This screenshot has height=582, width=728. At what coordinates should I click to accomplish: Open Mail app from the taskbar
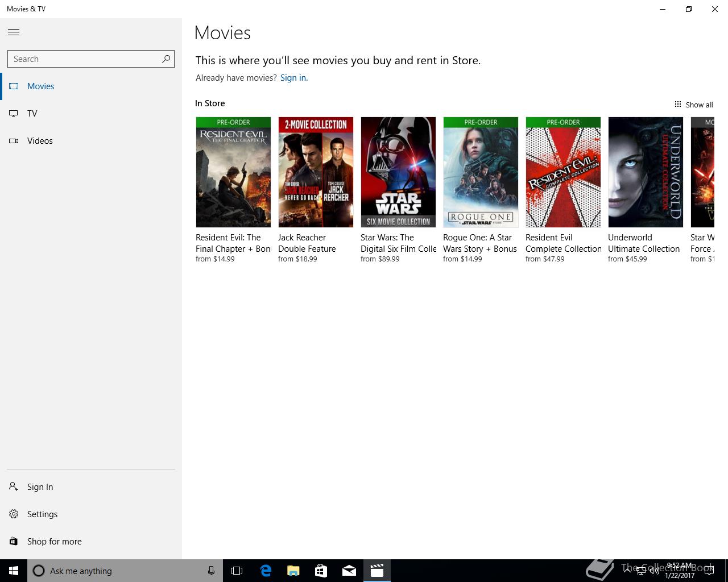(349, 571)
